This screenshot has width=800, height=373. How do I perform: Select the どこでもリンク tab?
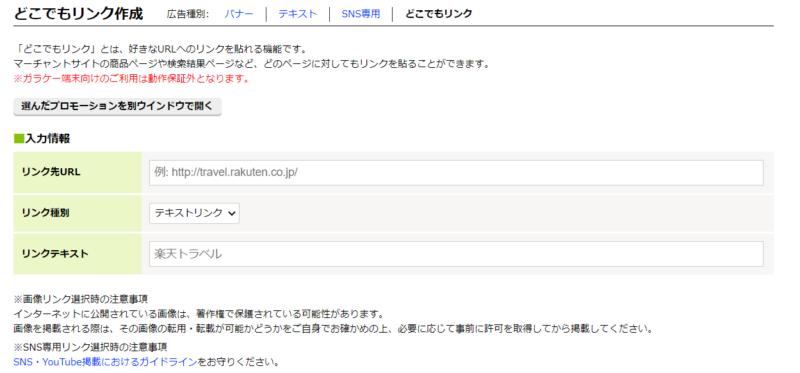(x=439, y=14)
